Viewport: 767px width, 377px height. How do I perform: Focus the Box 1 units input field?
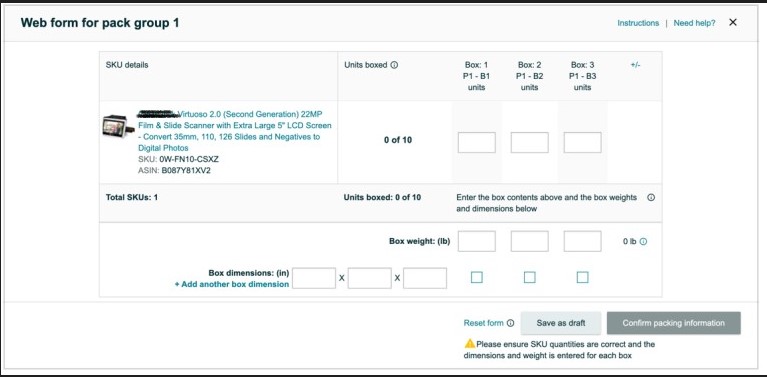click(476, 142)
